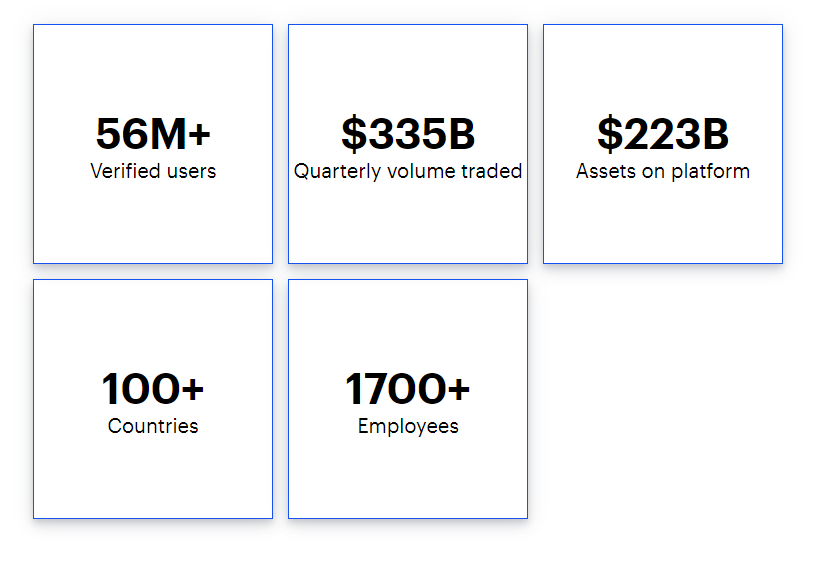The width and height of the screenshot is (825, 562).
Task: Click the 1700+ statistic number
Action: [x=408, y=389]
